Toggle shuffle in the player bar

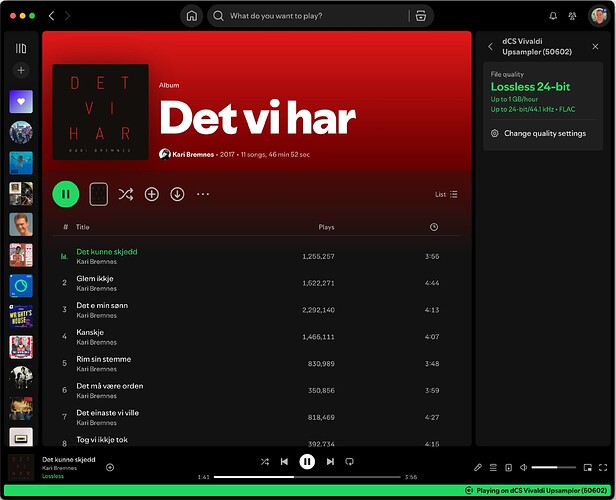click(265, 462)
